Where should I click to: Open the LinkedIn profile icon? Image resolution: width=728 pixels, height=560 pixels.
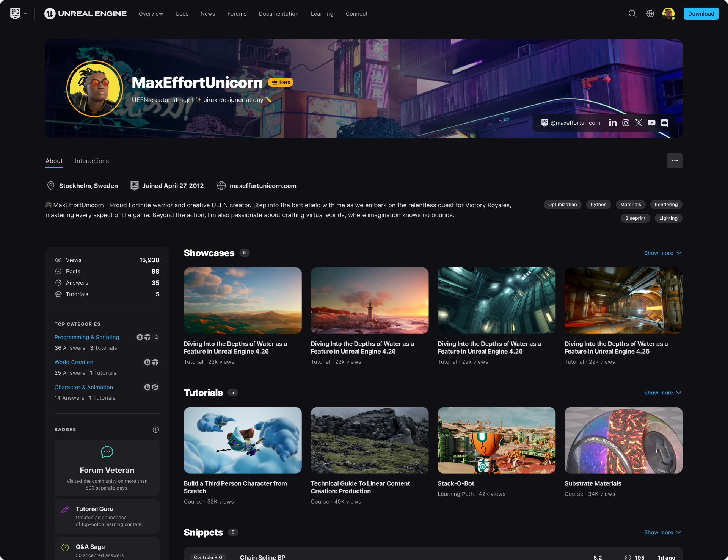pyautogui.click(x=613, y=123)
